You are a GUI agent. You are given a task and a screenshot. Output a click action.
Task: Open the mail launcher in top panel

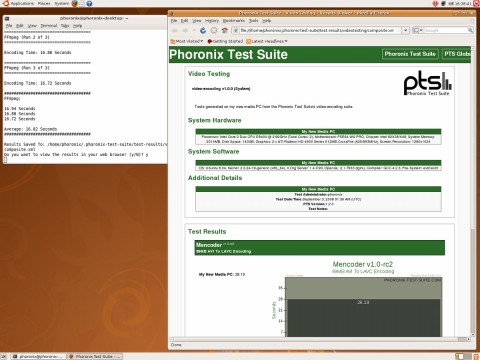[x=82, y=4]
